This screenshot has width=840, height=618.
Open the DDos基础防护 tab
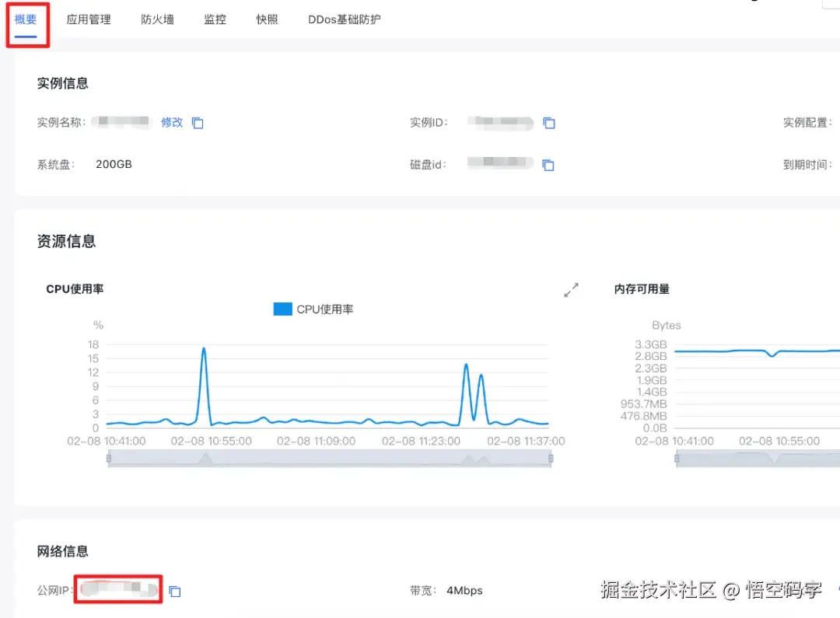(x=344, y=19)
